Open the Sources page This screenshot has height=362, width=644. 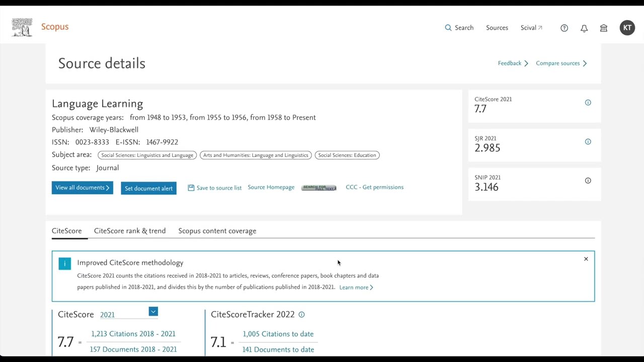tap(497, 28)
